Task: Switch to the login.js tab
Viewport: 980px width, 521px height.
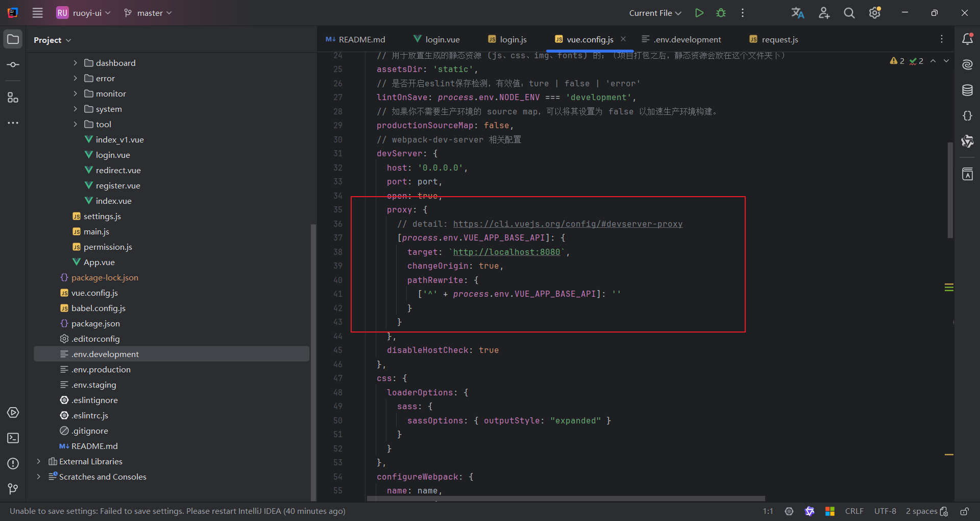Action: tap(507, 39)
